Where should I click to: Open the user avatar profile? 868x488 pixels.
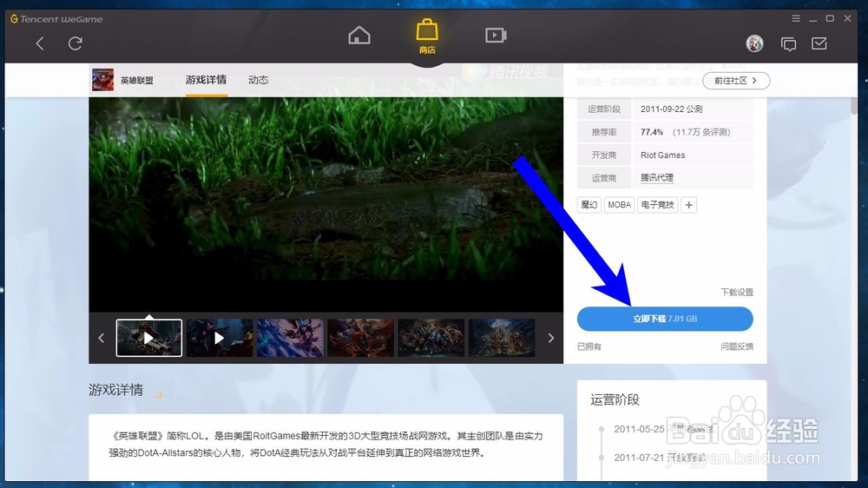coord(754,43)
